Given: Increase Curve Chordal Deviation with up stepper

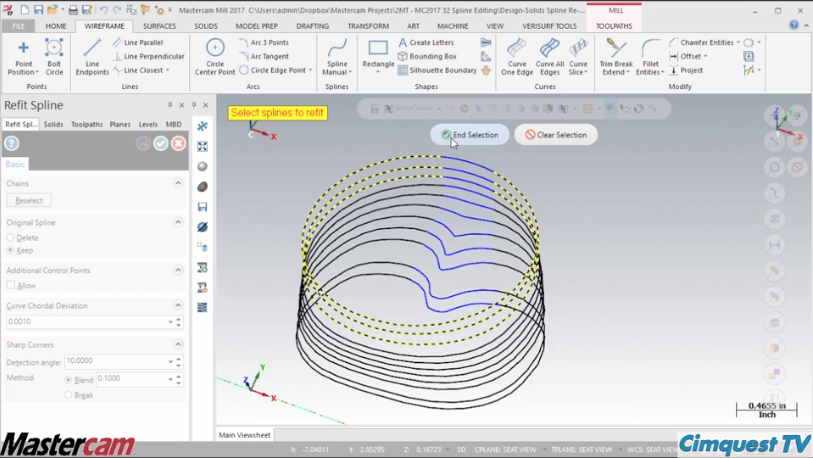Looking at the screenshot, I should (x=178, y=319).
